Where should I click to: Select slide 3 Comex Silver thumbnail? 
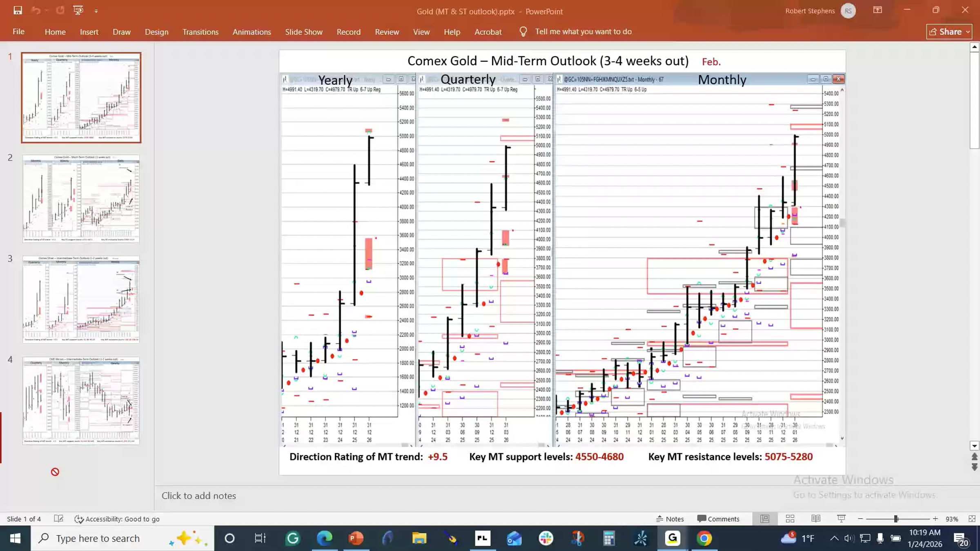(x=81, y=300)
